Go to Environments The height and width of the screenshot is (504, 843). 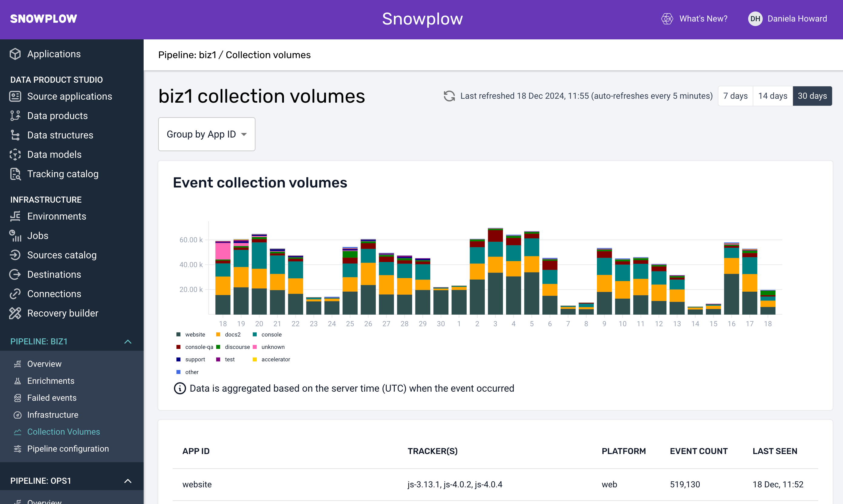pos(57,216)
